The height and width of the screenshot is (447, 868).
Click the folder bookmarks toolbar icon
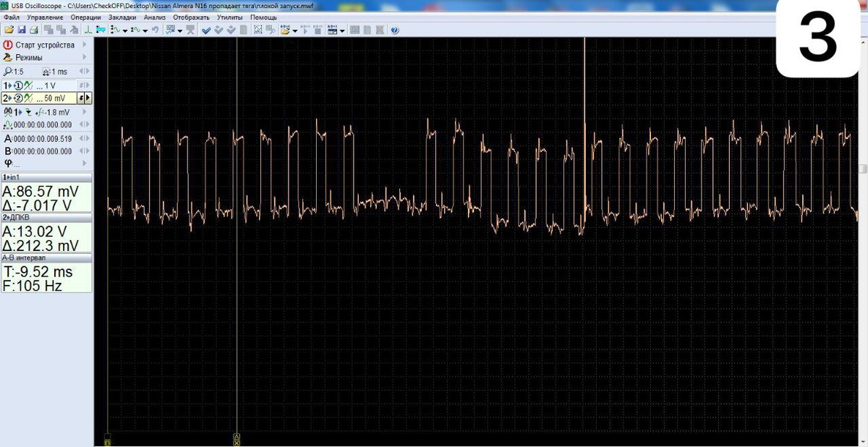284,30
